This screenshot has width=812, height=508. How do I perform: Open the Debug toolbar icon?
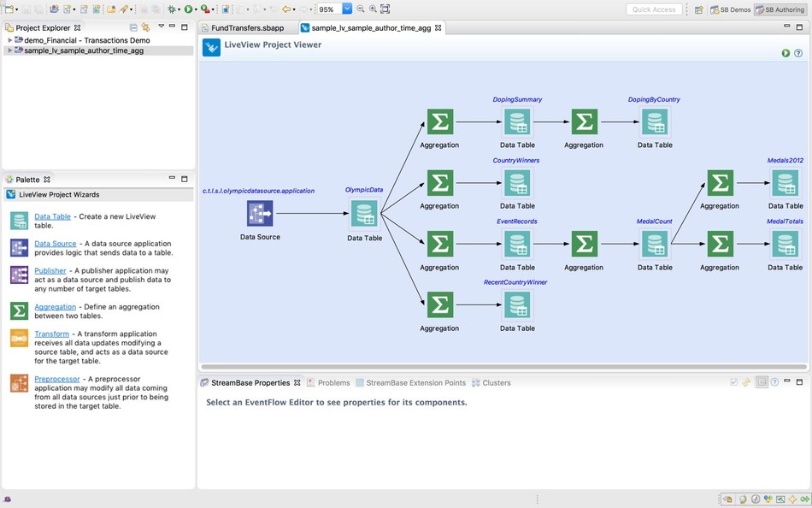171,8
